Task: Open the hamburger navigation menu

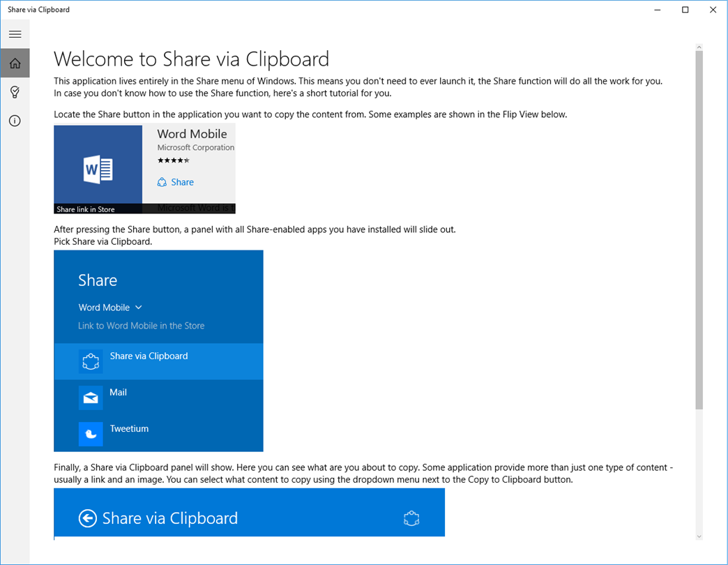Action: click(15, 34)
